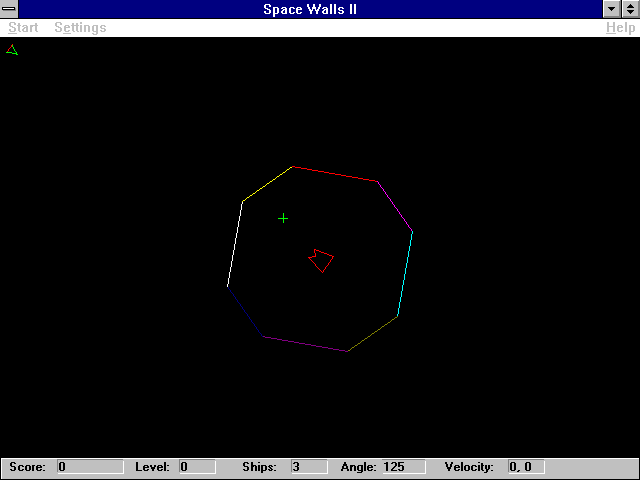This screenshot has width=640, height=480.
Task: Click the Space Walls II title bar
Action: click(x=310, y=9)
